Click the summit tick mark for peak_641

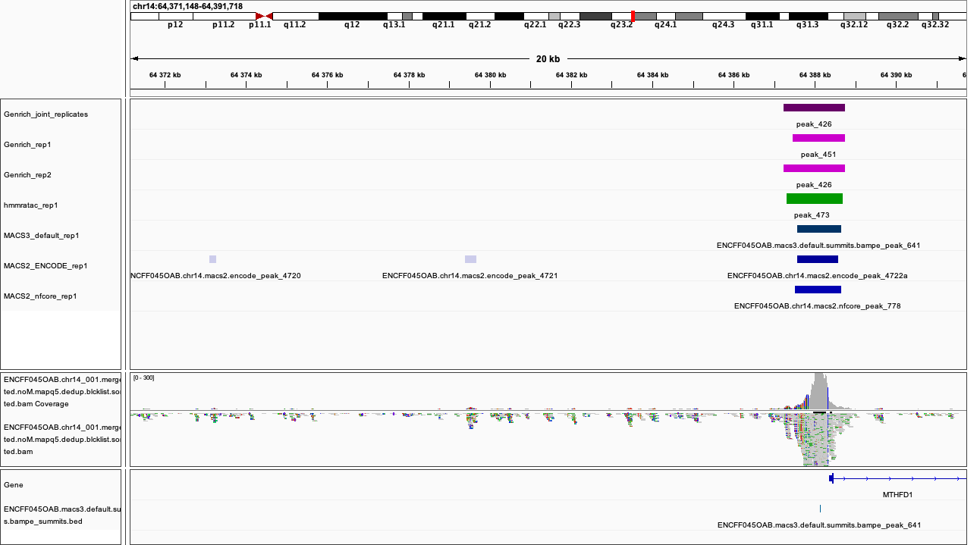(x=820, y=509)
